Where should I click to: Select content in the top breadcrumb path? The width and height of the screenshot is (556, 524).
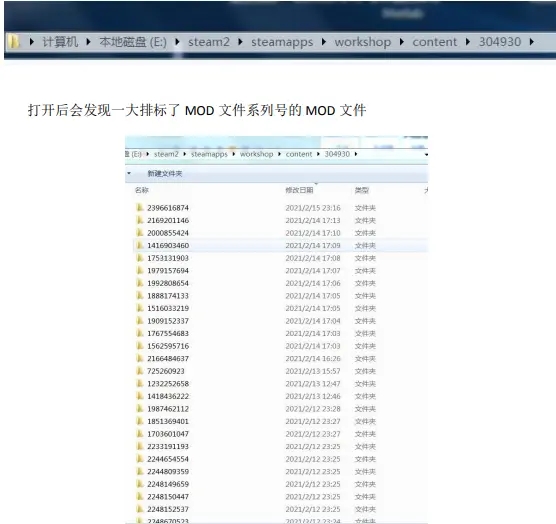pyautogui.click(x=434, y=42)
